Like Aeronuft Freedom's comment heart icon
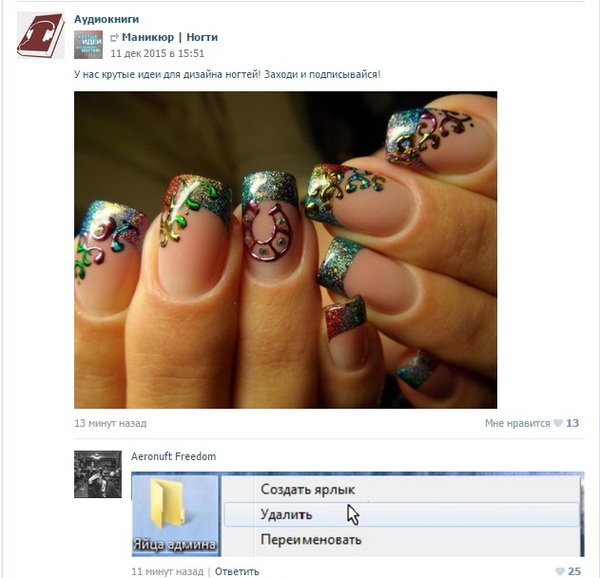 click(x=560, y=571)
